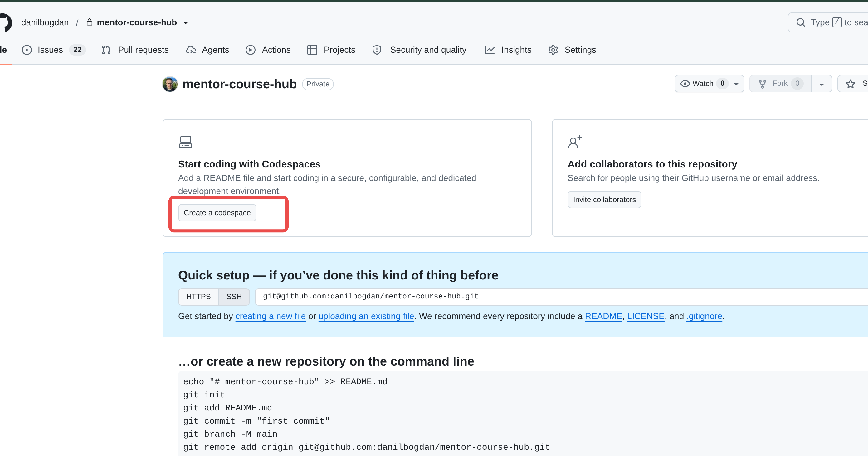Click the Start coding with Codespaces heading
This screenshot has height=456, width=868.
[249, 164]
